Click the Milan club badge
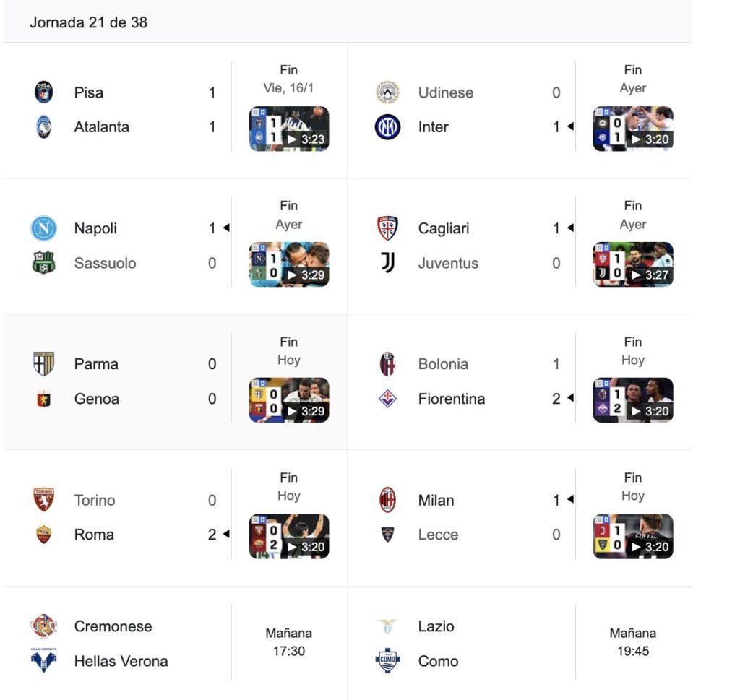This screenshot has width=740, height=700. pos(388,500)
